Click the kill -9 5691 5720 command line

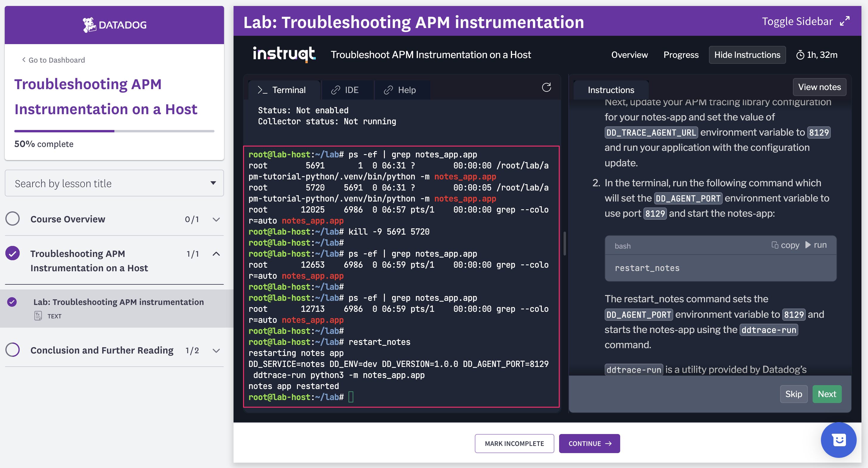point(389,232)
